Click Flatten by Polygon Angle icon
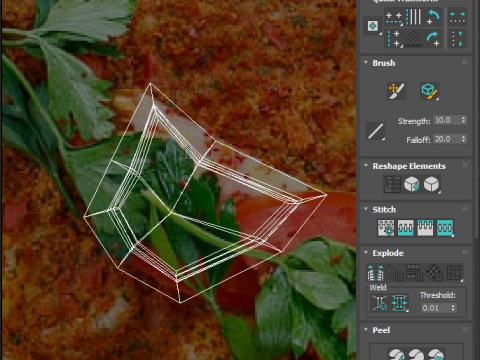Viewport: 480px width, 360px height. (395, 273)
